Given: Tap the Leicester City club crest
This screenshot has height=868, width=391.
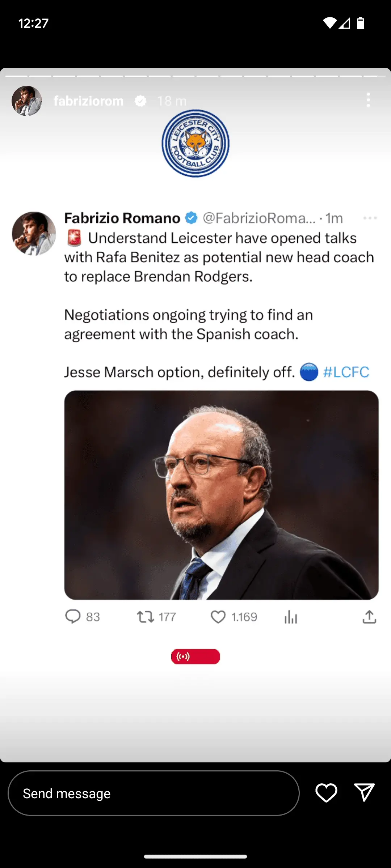Looking at the screenshot, I should pyautogui.click(x=195, y=144).
